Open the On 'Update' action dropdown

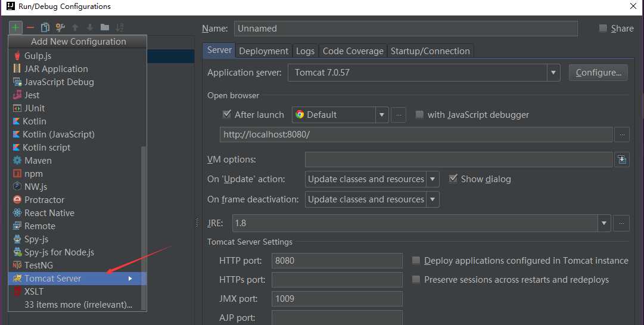click(372, 179)
